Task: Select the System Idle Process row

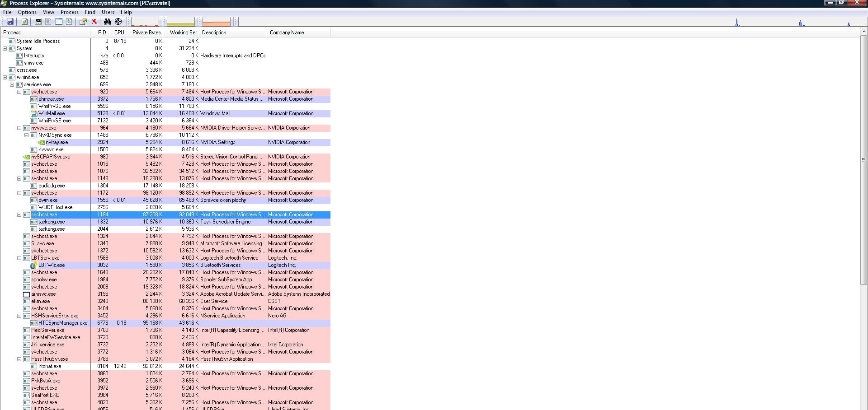Action: click(165, 41)
